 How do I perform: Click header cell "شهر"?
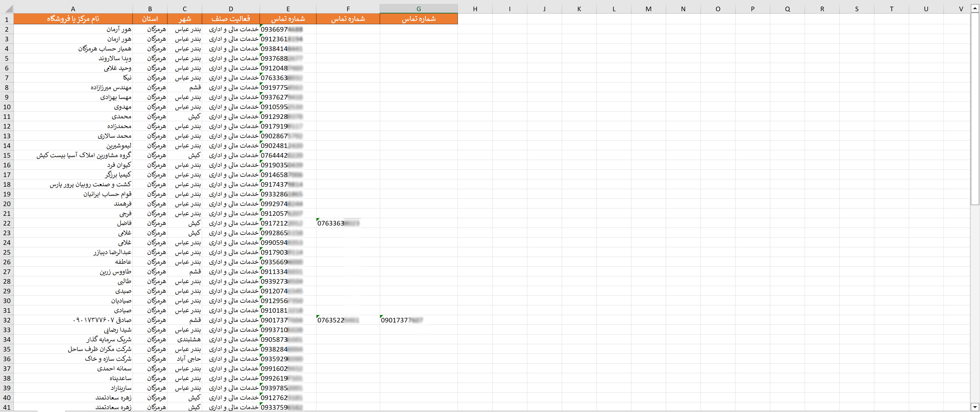185,19
